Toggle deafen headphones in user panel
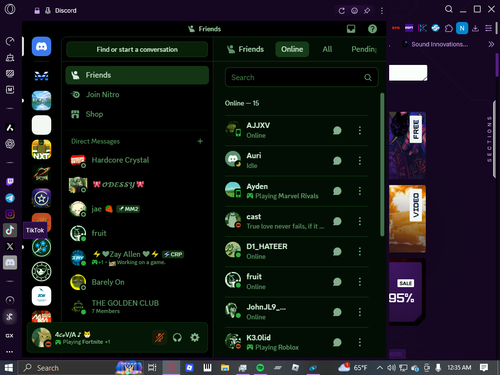The height and width of the screenshot is (375, 500). tap(177, 337)
